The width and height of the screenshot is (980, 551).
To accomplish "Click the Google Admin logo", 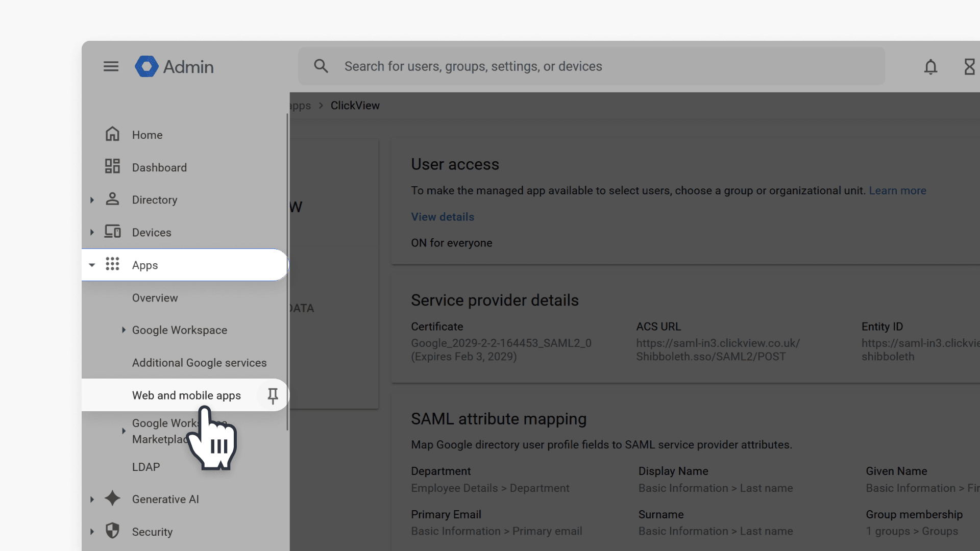I will [174, 66].
